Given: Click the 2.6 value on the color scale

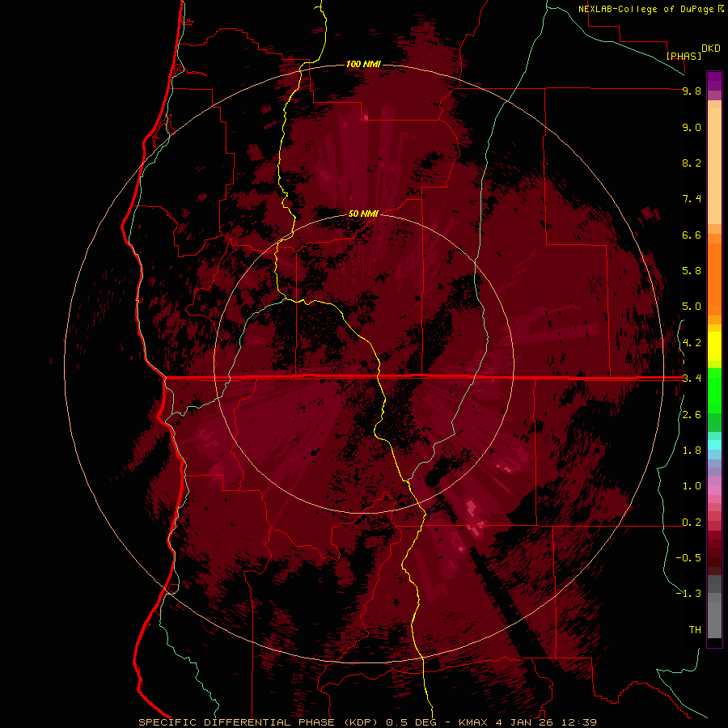Looking at the screenshot, I should click(692, 415).
